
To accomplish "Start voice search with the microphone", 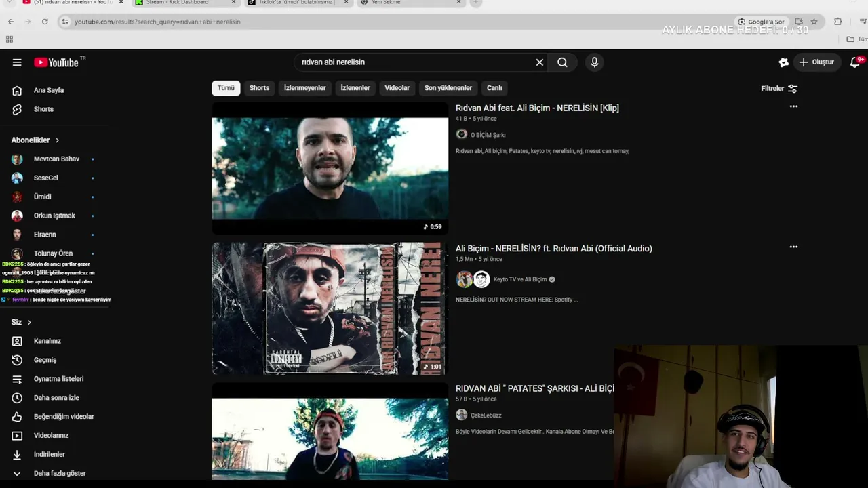I will pos(594,62).
